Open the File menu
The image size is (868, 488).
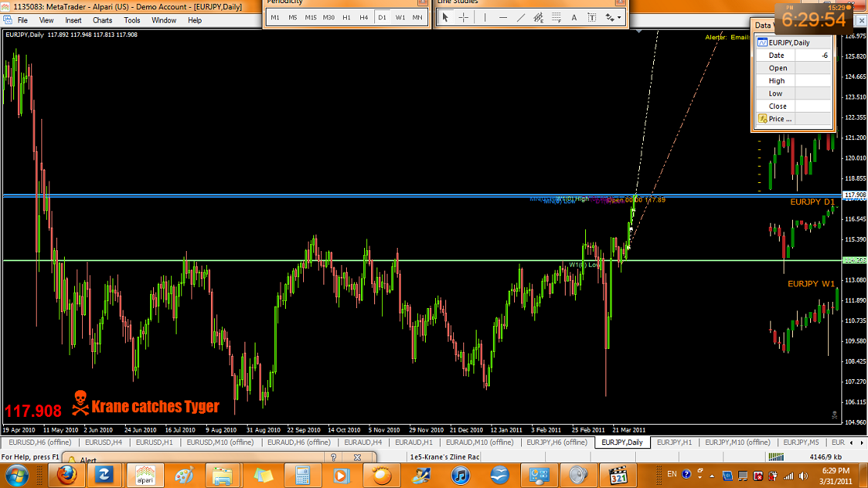point(23,20)
